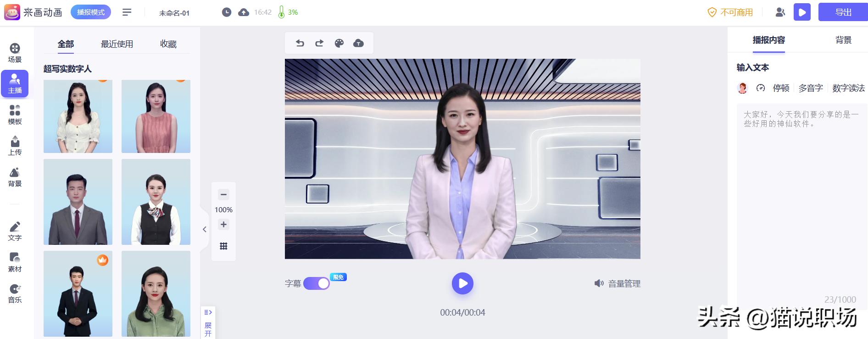Select the male anchor with crown badge
This screenshot has height=339, width=868.
78,294
